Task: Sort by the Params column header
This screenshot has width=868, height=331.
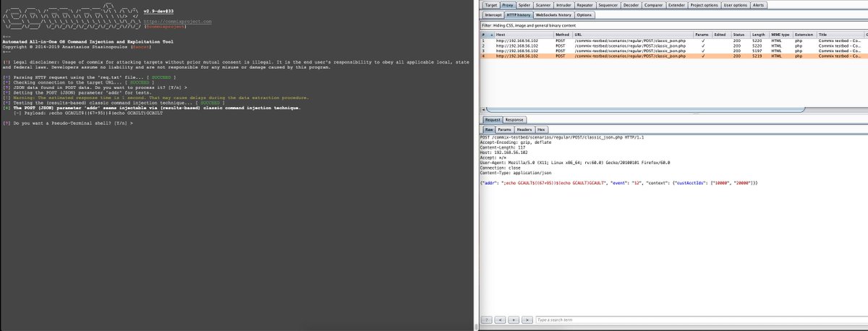Action: 703,35
